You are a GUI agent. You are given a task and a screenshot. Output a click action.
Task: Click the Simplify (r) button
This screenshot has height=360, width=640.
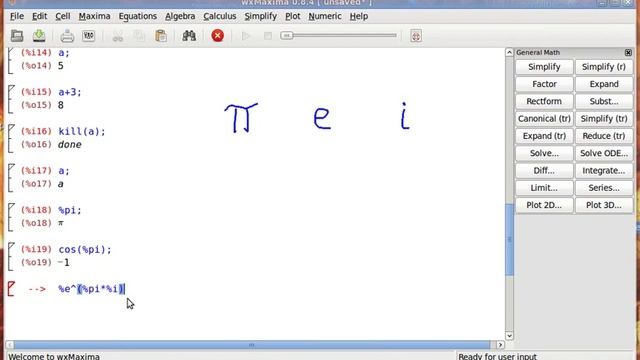(604, 67)
